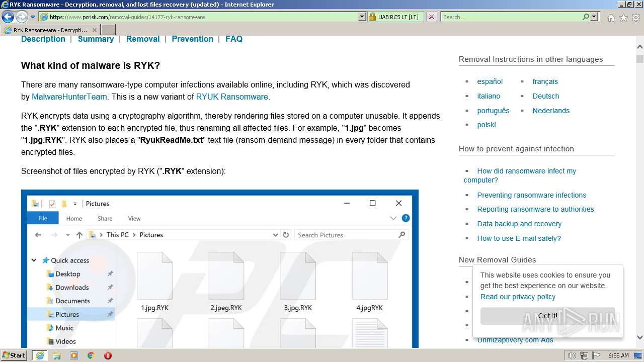
Task: Open Preventing ransomware infections link
Action: tap(532, 195)
